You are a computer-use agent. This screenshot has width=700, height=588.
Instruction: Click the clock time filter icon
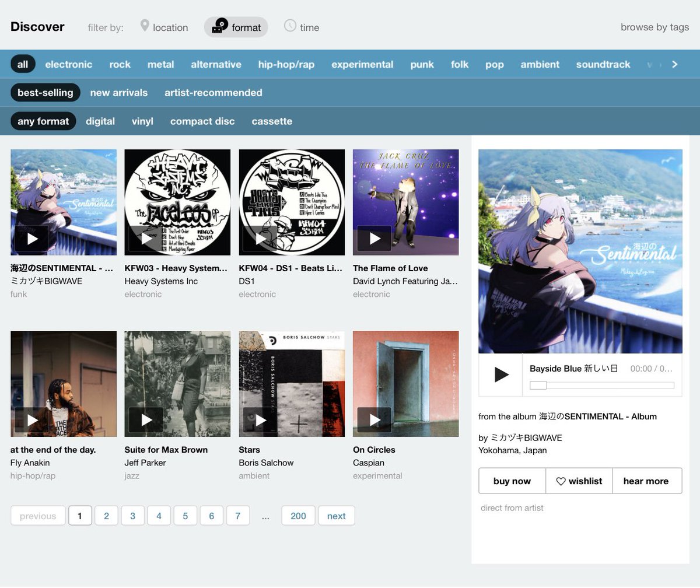290,26
